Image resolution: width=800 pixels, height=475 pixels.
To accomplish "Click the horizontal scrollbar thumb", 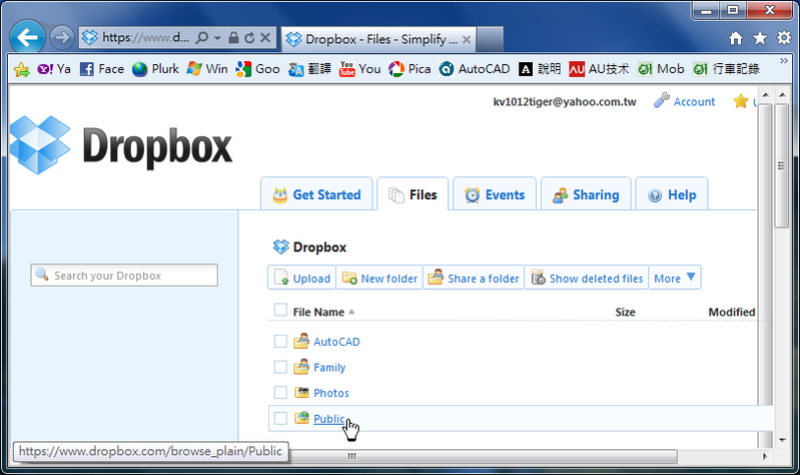I will tap(352, 456).
